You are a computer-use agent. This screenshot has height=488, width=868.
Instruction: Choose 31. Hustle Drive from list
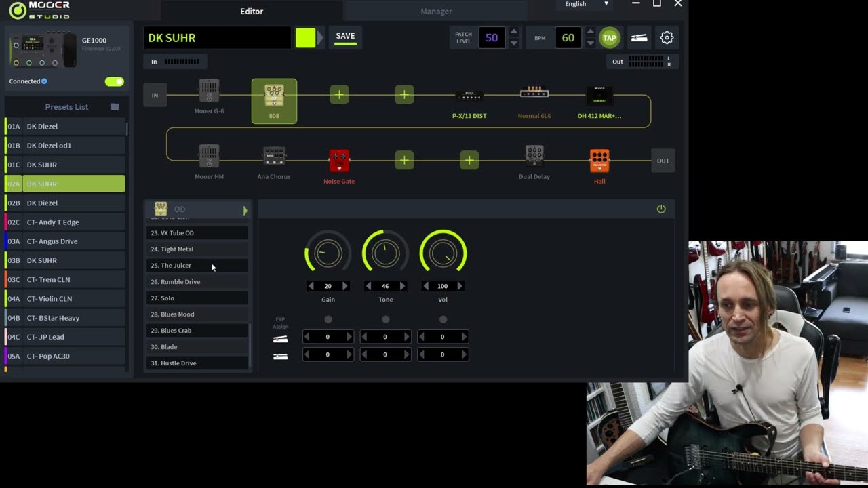pyautogui.click(x=197, y=363)
